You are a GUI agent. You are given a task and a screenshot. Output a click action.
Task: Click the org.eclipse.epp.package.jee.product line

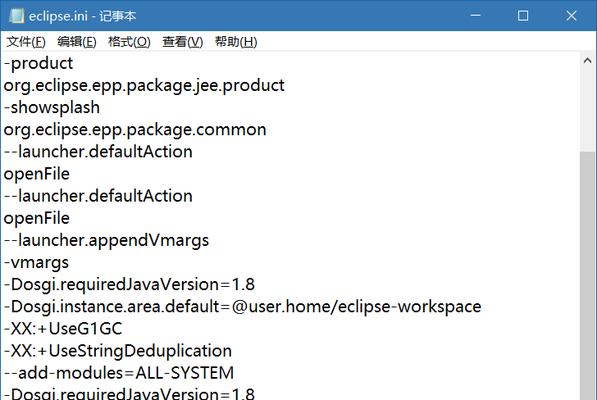[x=144, y=86]
